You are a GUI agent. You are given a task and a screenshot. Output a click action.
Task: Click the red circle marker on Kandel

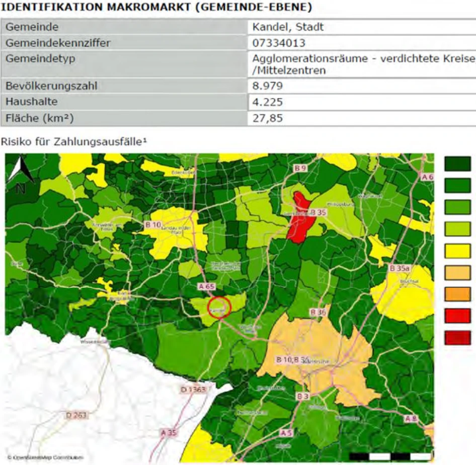219,307
